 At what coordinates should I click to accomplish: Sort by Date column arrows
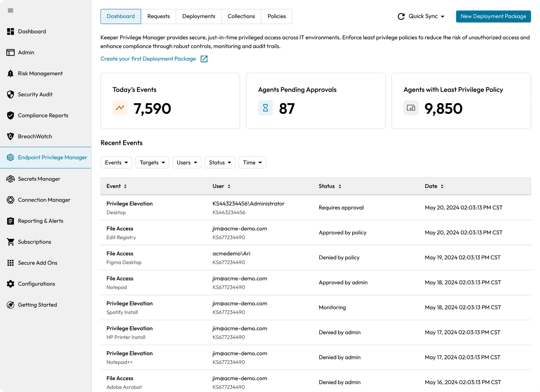pos(442,186)
